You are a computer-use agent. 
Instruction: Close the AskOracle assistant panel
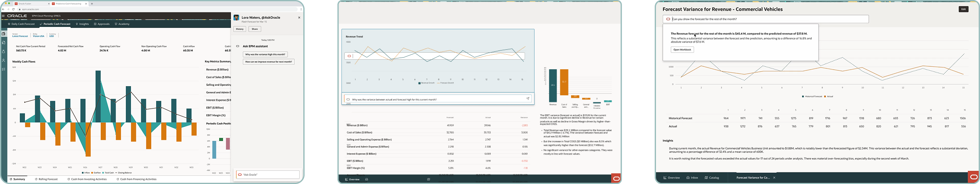(x=299, y=17)
